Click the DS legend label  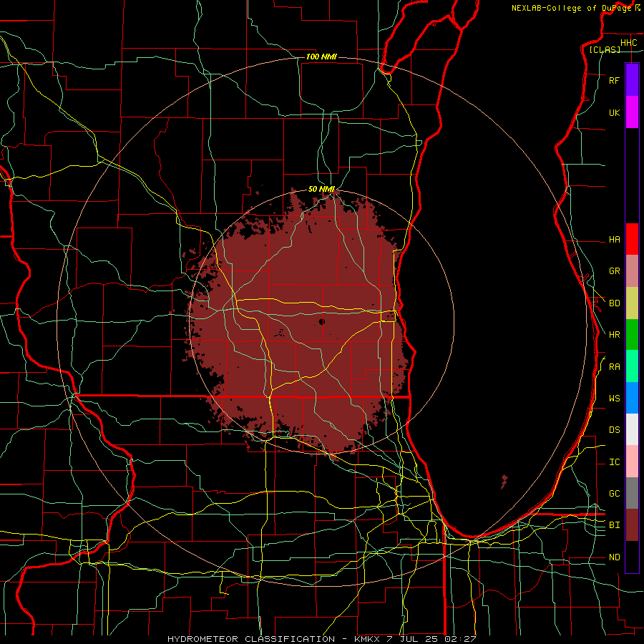[x=614, y=429]
